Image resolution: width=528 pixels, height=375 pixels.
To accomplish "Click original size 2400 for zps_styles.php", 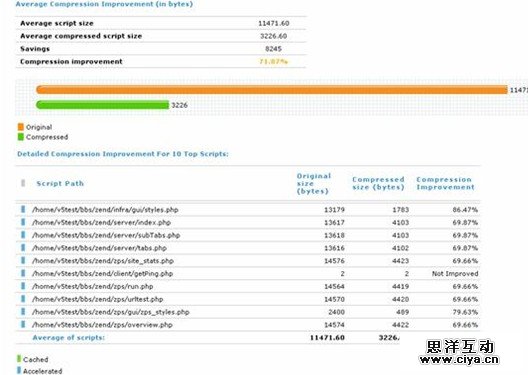I will 336,312.
